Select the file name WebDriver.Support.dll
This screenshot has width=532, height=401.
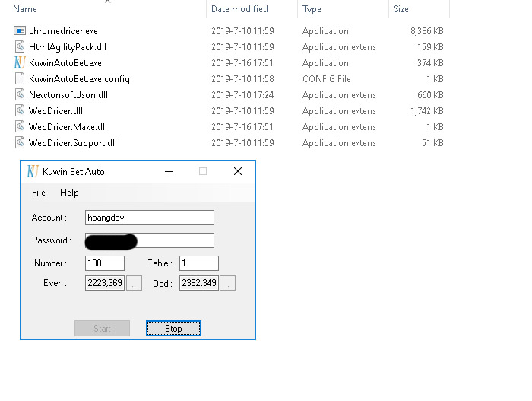tap(73, 143)
